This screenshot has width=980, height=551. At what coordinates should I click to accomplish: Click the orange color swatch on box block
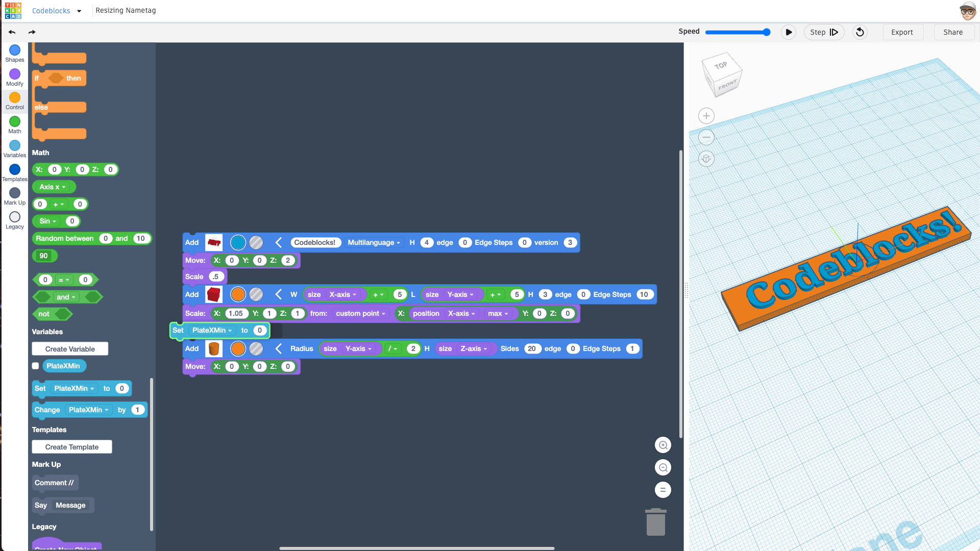tap(238, 295)
